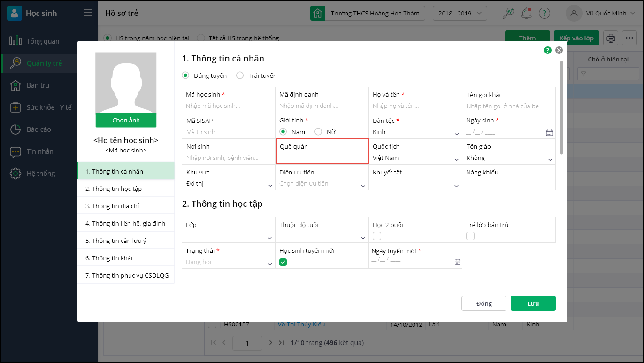
Task: Click the green help icon in dialog
Action: click(548, 50)
